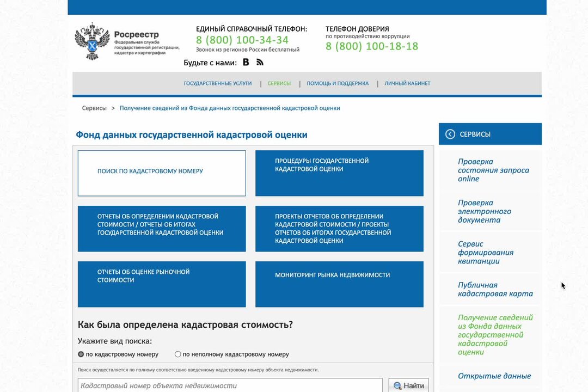Open the Публичная кадастровая карта link
Image resolution: width=588 pixels, height=392 pixels.
pos(494,289)
